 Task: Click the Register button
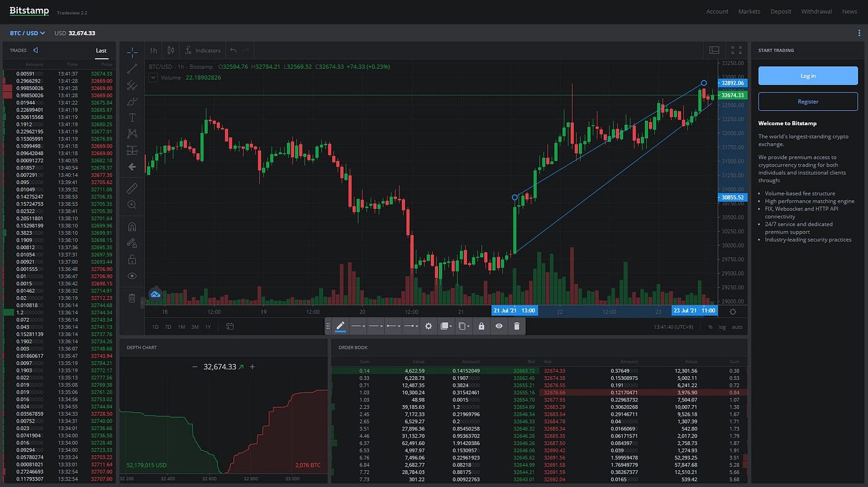tap(808, 102)
